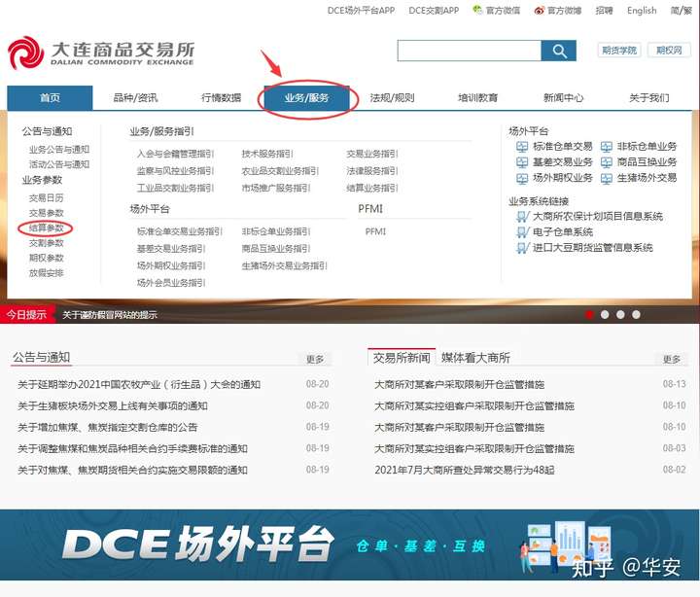This screenshot has width=700, height=597.
Task: Open 场外期权业务 platform icon
Action: coord(521,178)
